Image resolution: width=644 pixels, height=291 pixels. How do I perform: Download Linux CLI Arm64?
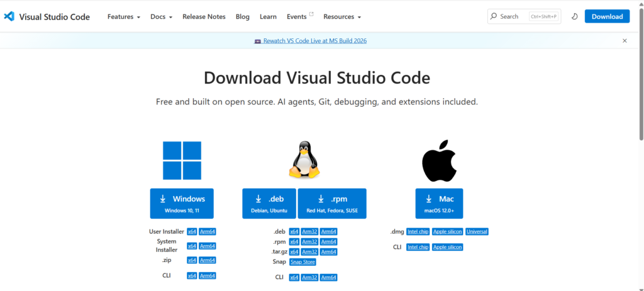328,277
